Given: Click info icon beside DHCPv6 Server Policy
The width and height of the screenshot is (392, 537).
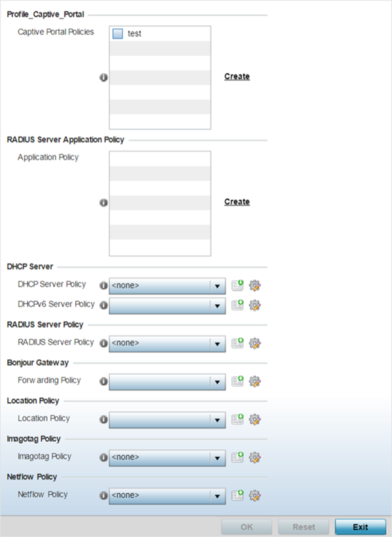Looking at the screenshot, I should tap(104, 305).
